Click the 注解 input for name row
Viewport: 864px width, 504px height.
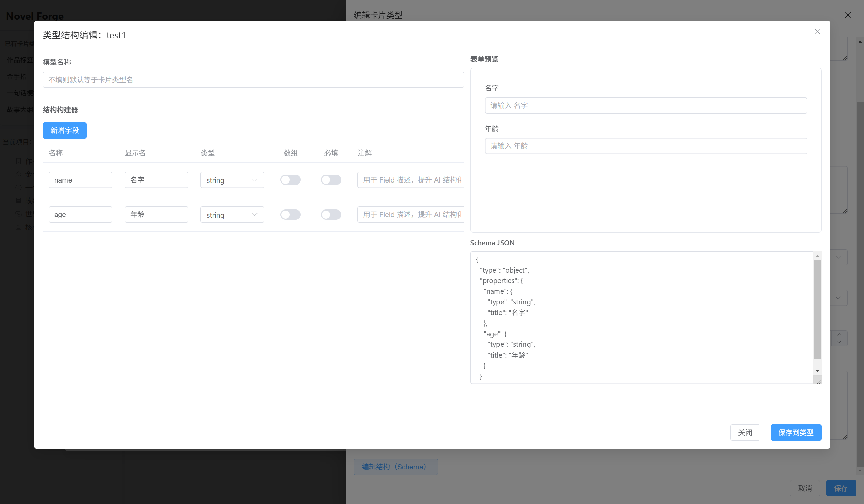point(411,180)
